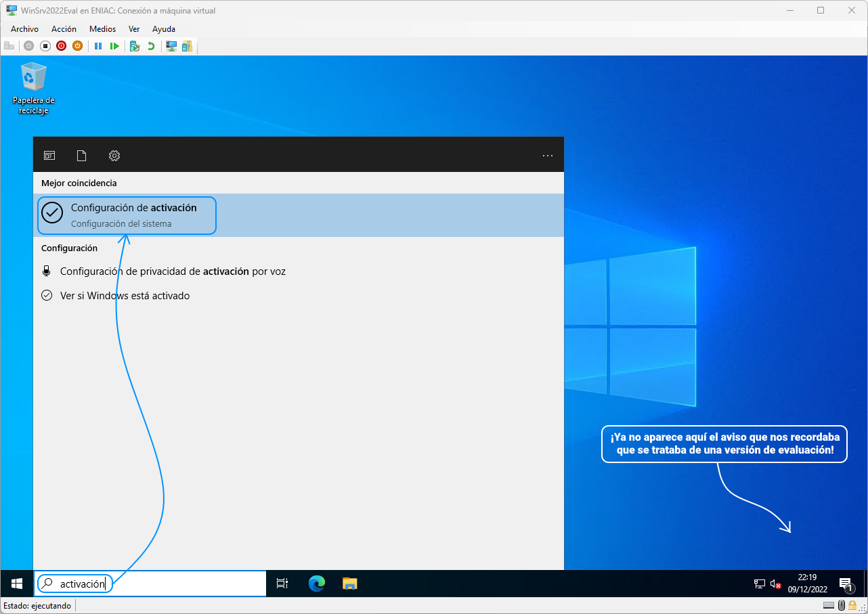Open the Medios menu

point(102,29)
